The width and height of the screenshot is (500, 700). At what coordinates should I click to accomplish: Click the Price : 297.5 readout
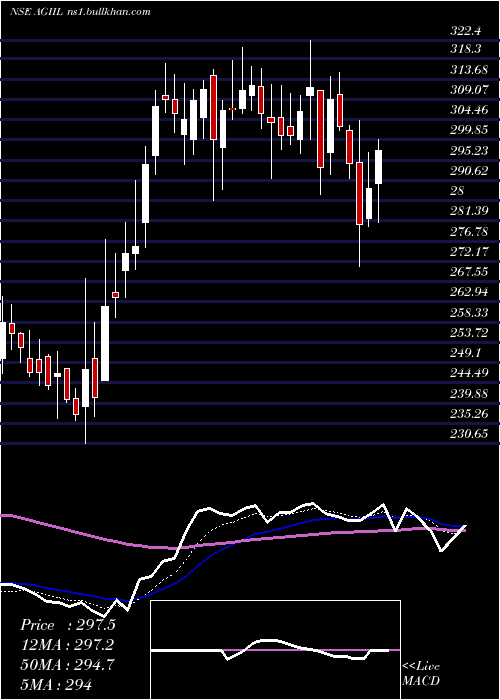(68, 625)
